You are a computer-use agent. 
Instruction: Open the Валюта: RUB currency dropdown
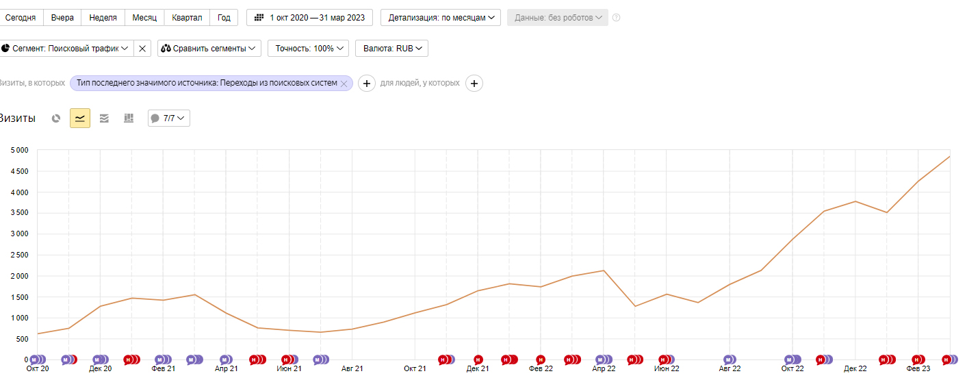click(391, 49)
